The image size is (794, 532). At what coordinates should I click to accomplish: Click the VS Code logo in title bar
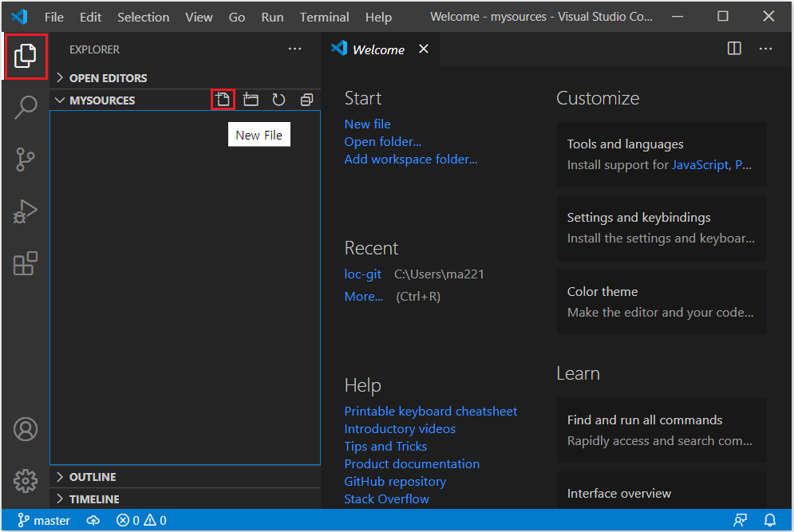tap(19, 17)
